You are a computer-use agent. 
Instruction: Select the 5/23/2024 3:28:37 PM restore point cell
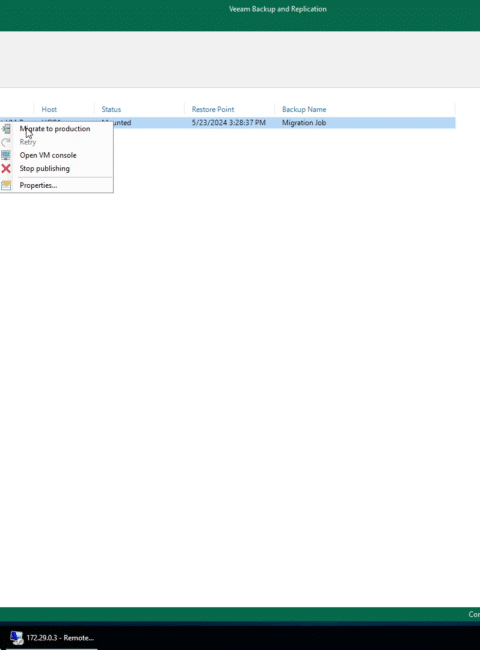point(228,123)
